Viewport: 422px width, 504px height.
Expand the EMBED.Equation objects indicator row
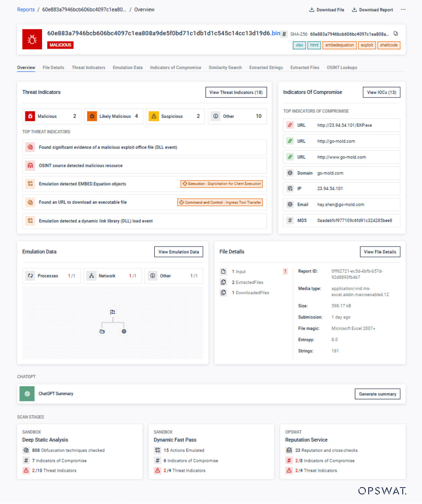point(145,184)
